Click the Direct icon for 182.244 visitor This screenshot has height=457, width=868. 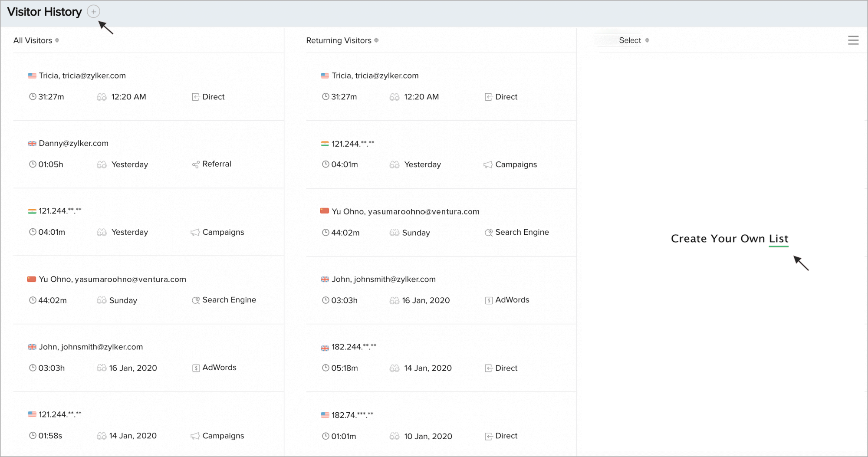(x=489, y=368)
